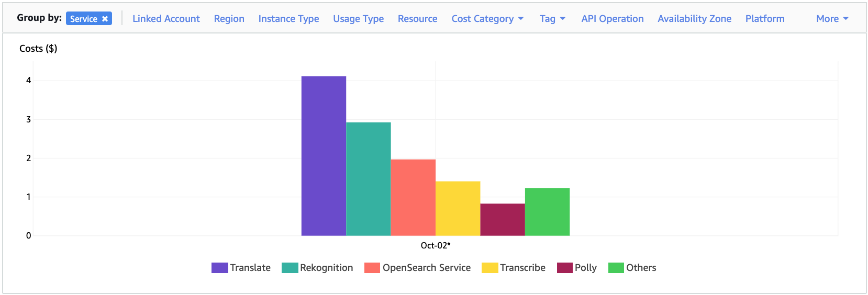Open the Tag dropdown
The image size is (868, 295).
pyautogui.click(x=552, y=19)
